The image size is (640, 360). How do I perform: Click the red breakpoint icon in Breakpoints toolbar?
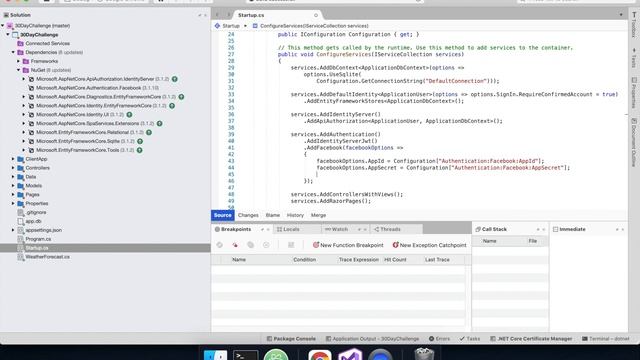(x=235, y=245)
